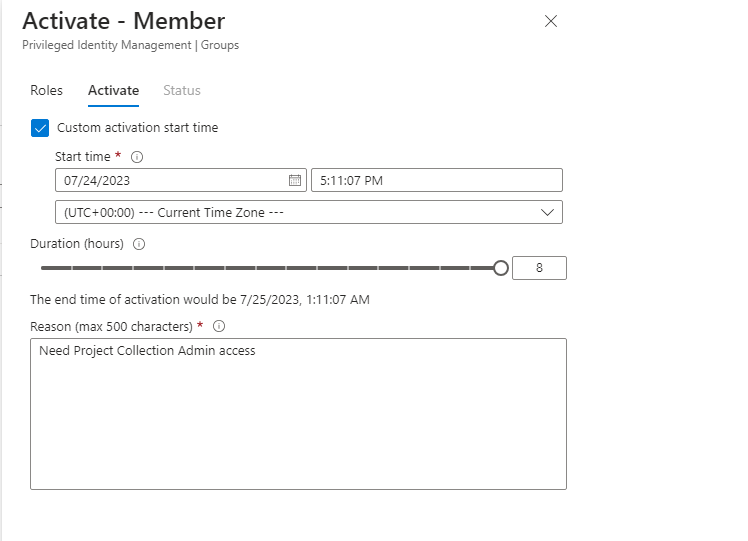The image size is (748, 541).
Task: Click inside the Reason text area
Action: [x=298, y=420]
